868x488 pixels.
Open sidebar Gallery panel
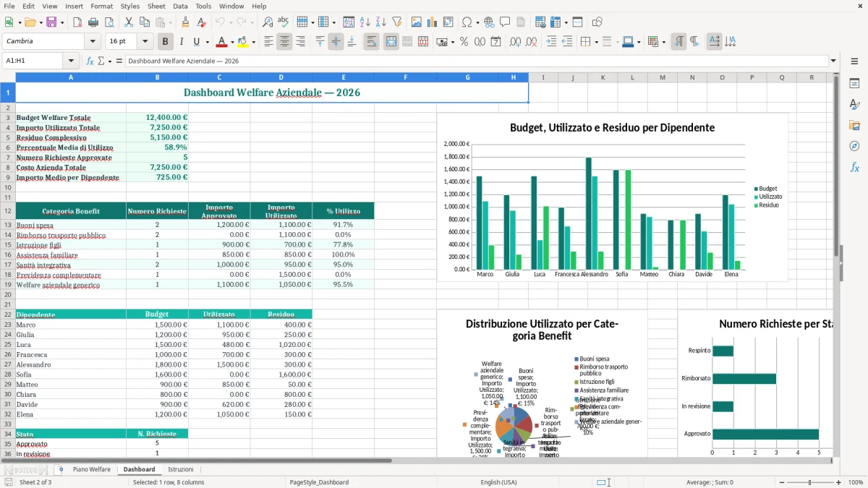click(x=854, y=125)
